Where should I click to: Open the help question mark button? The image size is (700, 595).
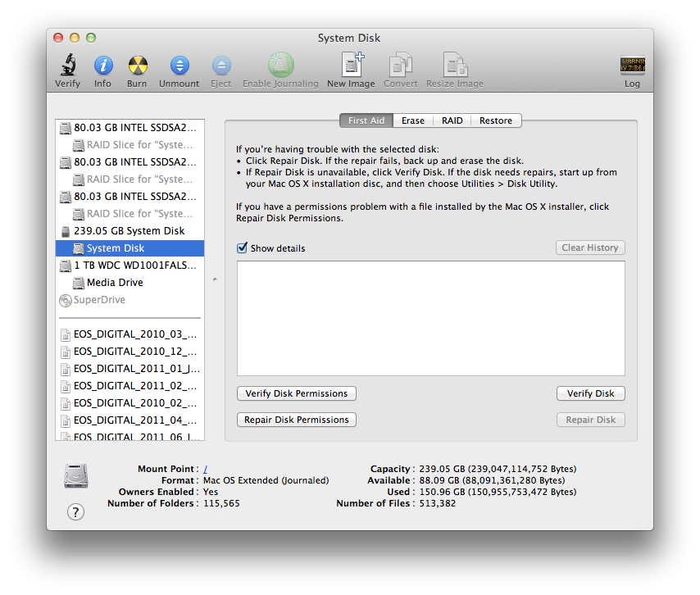click(x=76, y=512)
